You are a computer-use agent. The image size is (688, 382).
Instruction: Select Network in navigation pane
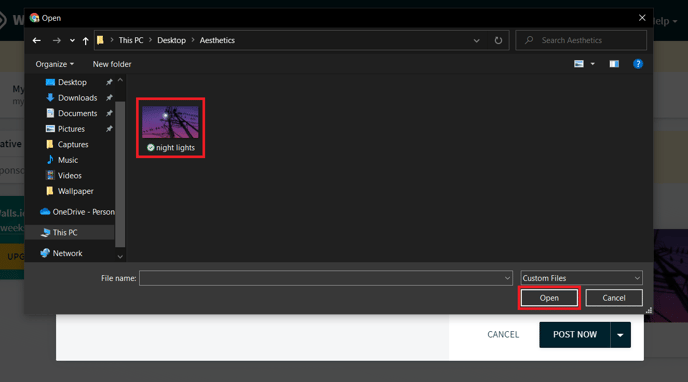click(x=67, y=253)
